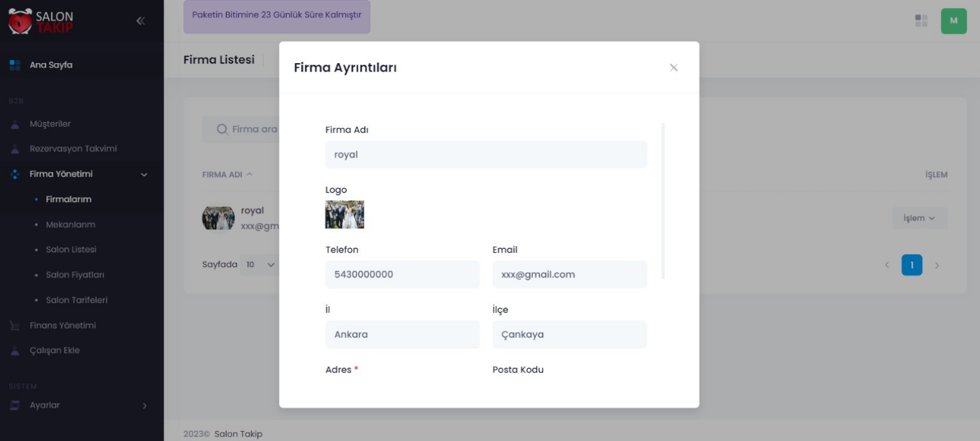
Task: Click the dialog's vertical scrollbar
Action: pyautogui.click(x=663, y=201)
